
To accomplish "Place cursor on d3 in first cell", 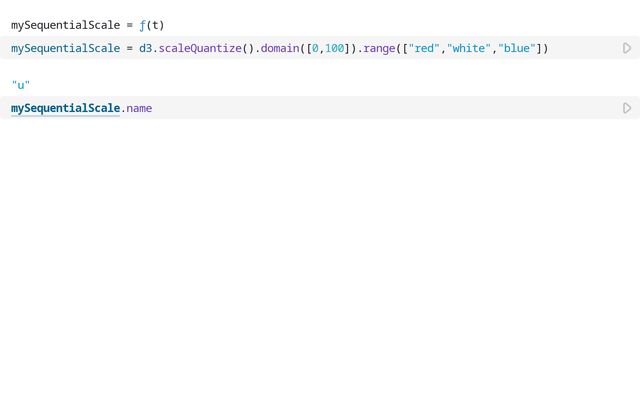I will tap(145, 48).
